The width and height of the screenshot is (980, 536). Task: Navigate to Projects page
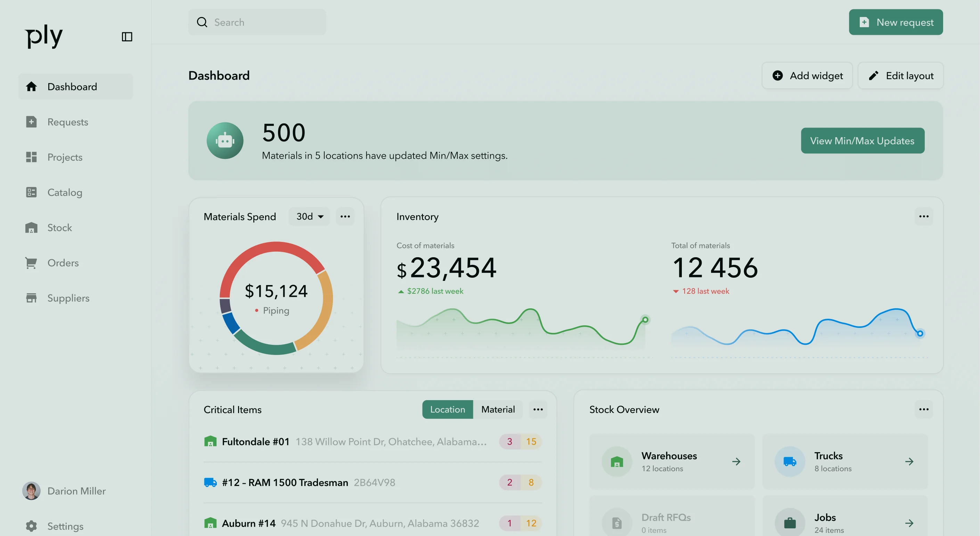coord(65,157)
